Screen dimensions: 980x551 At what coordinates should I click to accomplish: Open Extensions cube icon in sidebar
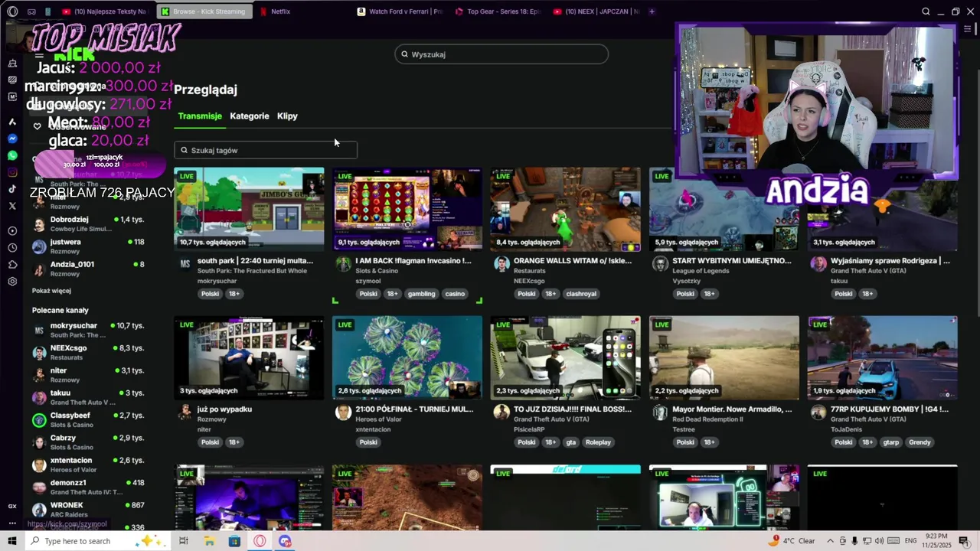pos(12,265)
